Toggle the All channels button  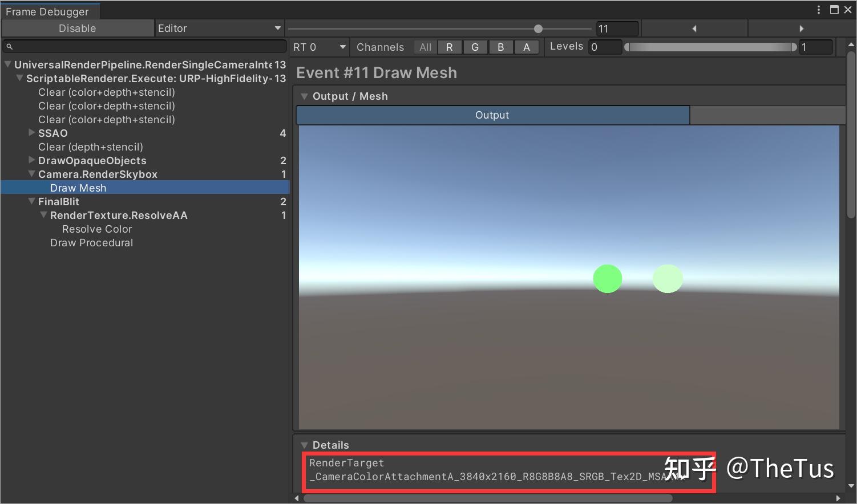[x=425, y=47]
